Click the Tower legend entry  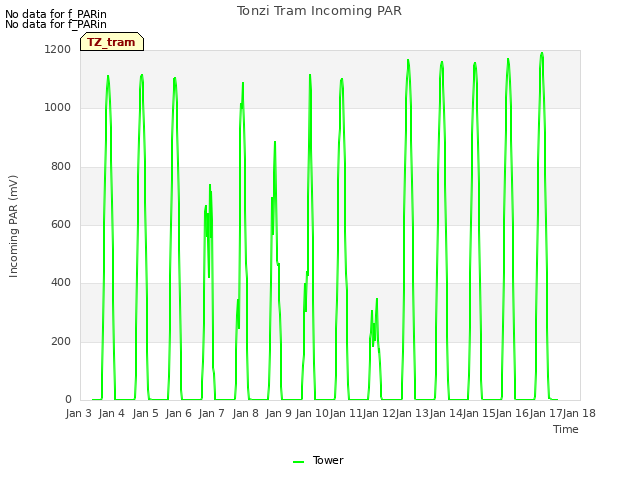pos(318,460)
